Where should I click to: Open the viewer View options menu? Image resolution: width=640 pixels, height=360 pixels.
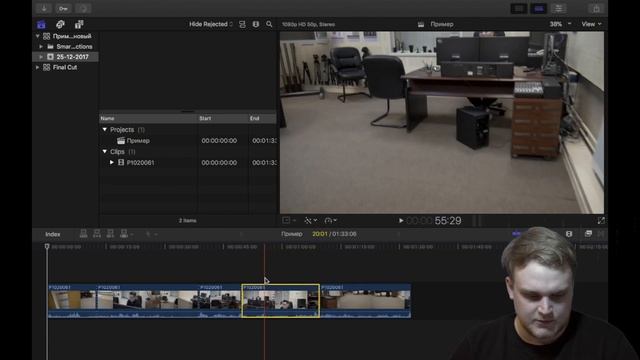[x=591, y=24]
